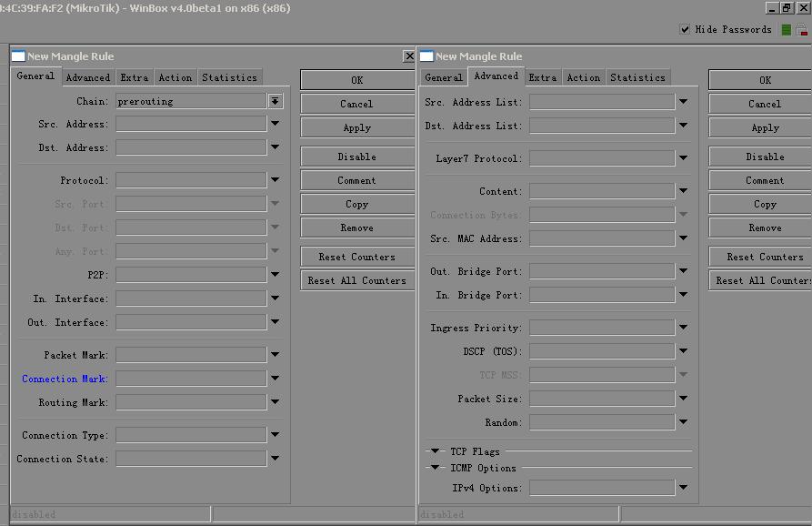Expand the P2P option
Viewport: 812px width, 526px height.
275,274
